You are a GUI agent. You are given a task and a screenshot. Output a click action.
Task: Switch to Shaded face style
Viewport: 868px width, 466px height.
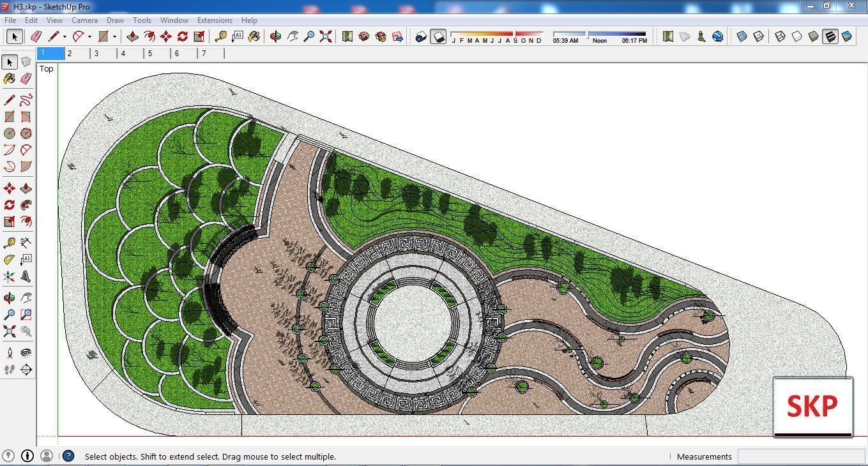(x=813, y=36)
